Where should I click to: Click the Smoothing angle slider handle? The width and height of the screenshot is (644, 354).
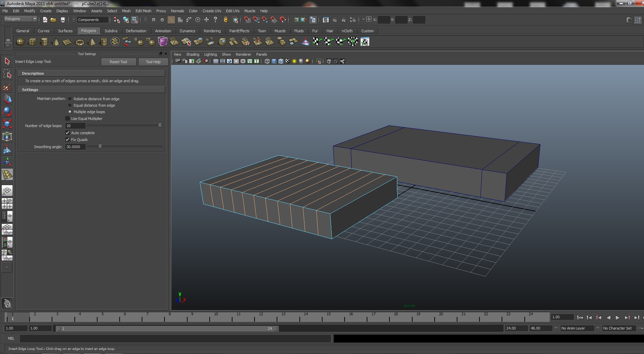(100, 147)
